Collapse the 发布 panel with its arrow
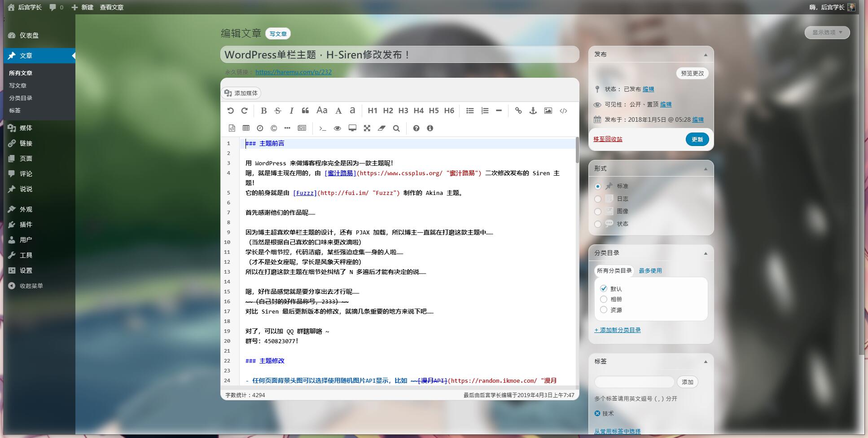The image size is (868, 438). click(x=705, y=55)
